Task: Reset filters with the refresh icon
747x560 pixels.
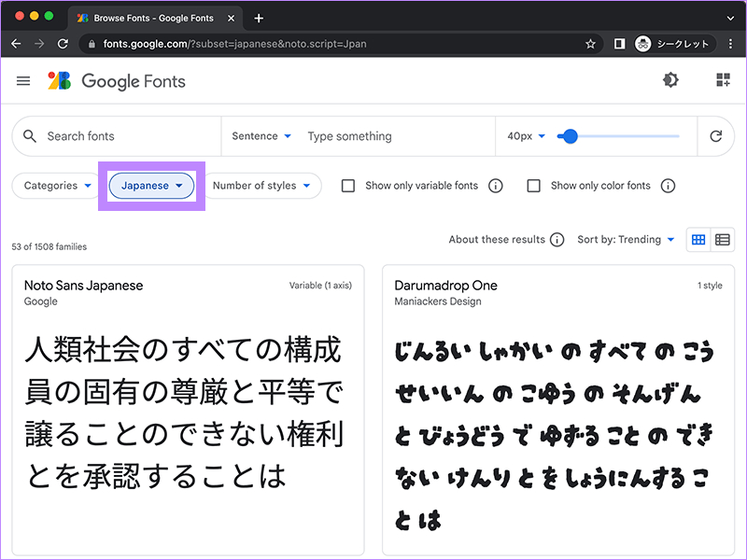Action: tap(716, 136)
